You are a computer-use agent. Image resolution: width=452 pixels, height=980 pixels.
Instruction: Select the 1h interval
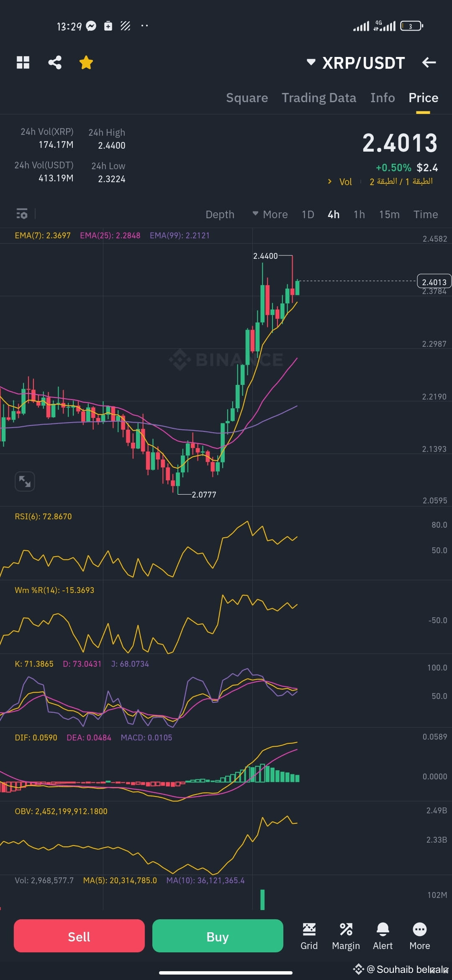pos(359,214)
